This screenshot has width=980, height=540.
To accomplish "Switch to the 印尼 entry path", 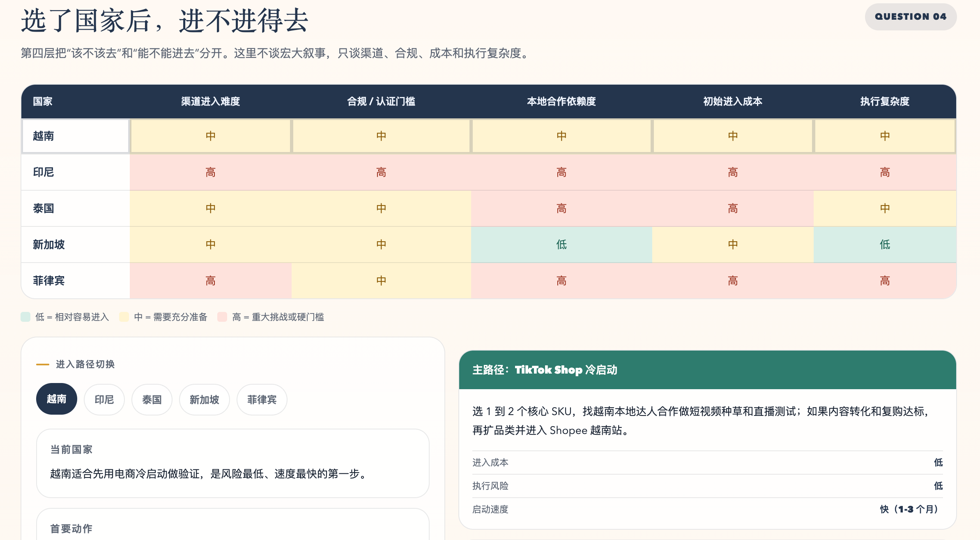I will coord(104,399).
